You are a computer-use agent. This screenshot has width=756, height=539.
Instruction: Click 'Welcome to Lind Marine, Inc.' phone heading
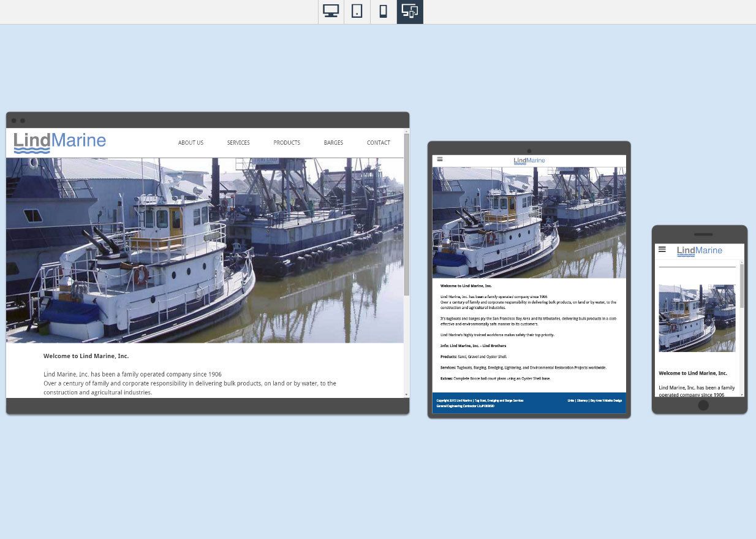click(x=693, y=373)
